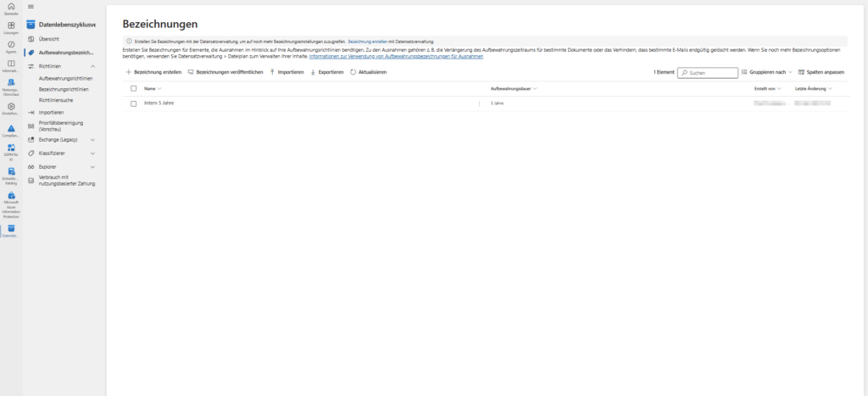The height and width of the screenshot is (396, 868).
Task: Open DSPM für KI rail icon
Action: coord(11,148)
